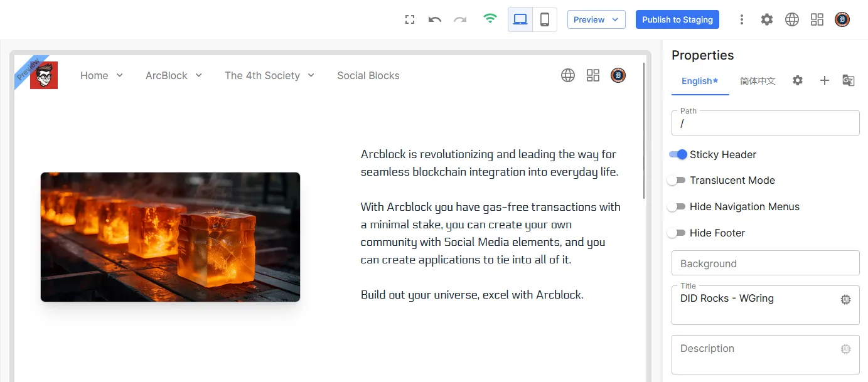
Task: Click the paragraph 'Arcblock is revolutionizing'
Action: coord(490,163)
